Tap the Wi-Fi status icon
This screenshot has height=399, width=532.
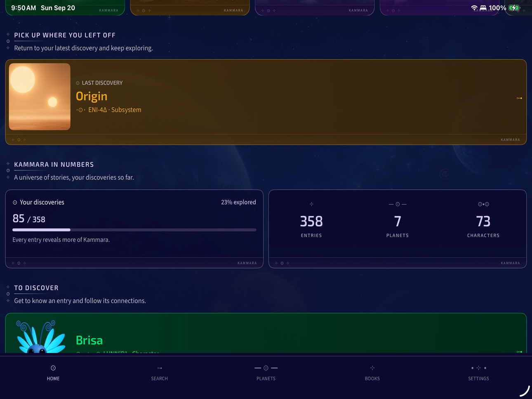tap(474, 8)
